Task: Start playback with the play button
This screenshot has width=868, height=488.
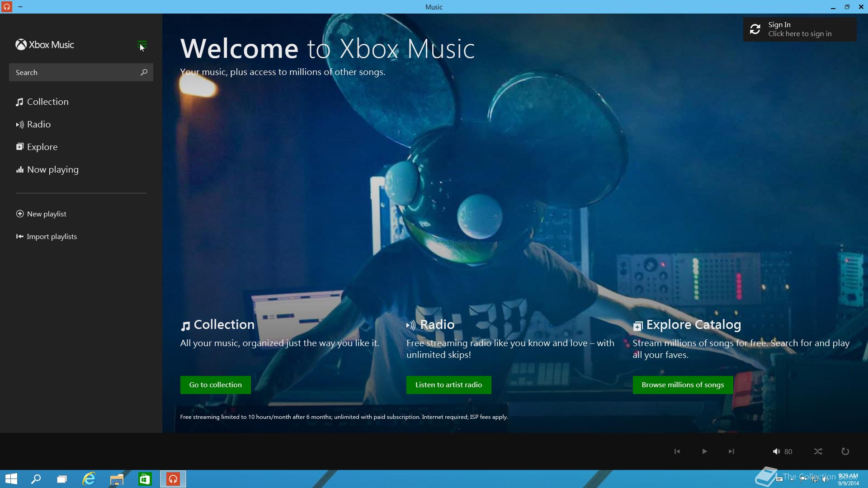Action: point(704,451)
